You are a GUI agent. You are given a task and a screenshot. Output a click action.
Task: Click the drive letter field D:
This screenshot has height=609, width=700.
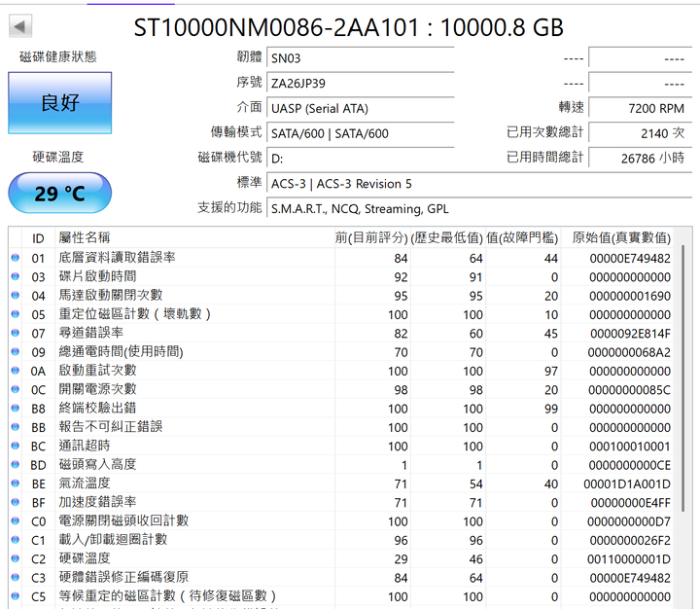pos(361,159)
